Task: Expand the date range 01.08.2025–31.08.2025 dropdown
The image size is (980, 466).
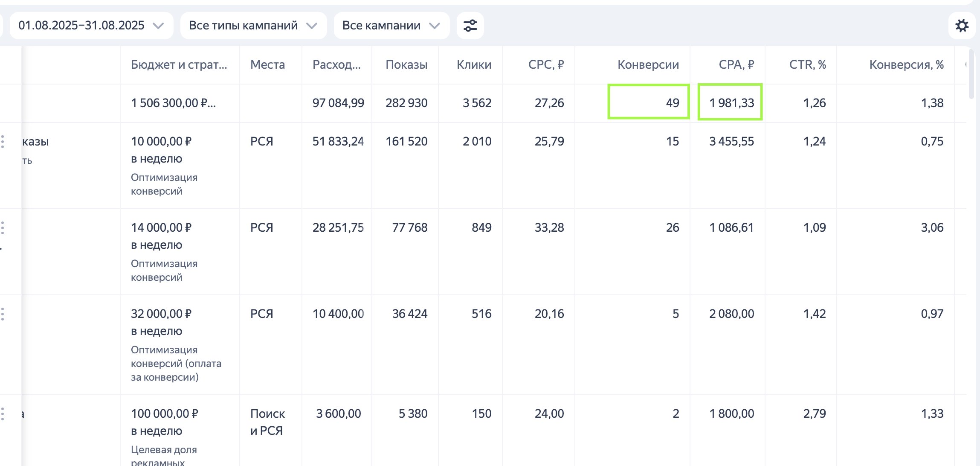Action: [x=91, y=26]
